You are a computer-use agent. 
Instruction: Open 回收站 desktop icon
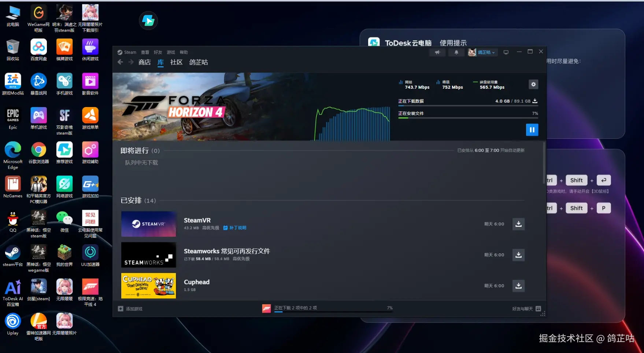tap(13, 50)
